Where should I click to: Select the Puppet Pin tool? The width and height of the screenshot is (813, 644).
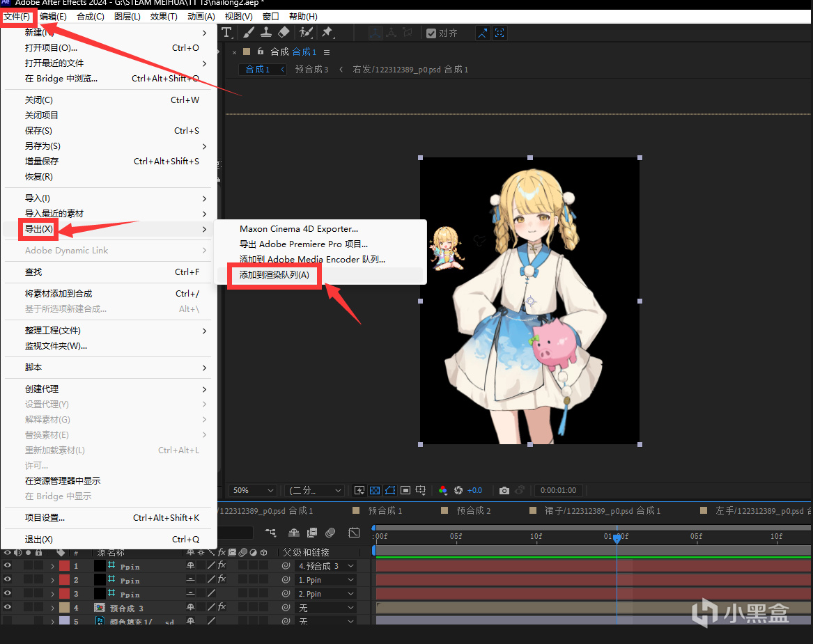click(327, 33)
